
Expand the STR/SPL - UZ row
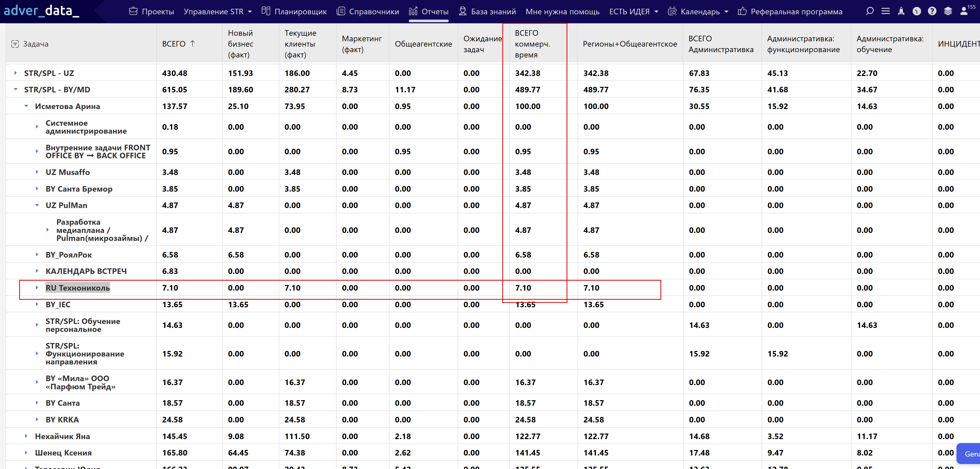pyautogui.click(x=16, y=73)
